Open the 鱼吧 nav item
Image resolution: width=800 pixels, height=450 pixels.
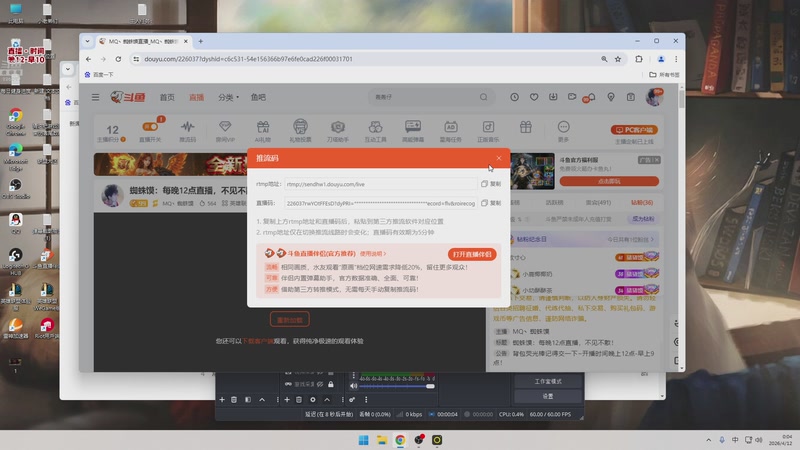click(258, 97)
